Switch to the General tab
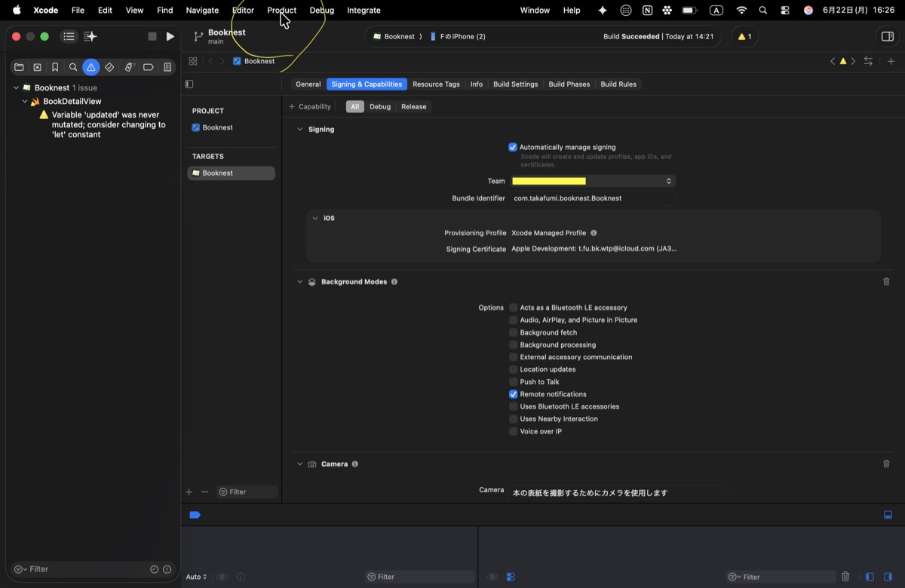 click(308, 84)
